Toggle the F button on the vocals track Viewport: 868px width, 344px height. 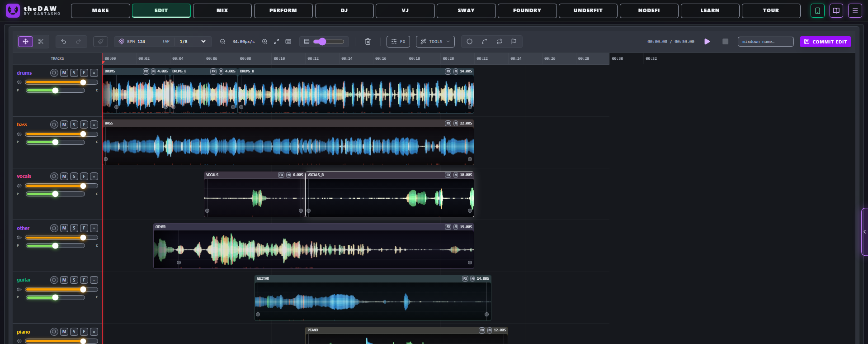click(84, 177)
